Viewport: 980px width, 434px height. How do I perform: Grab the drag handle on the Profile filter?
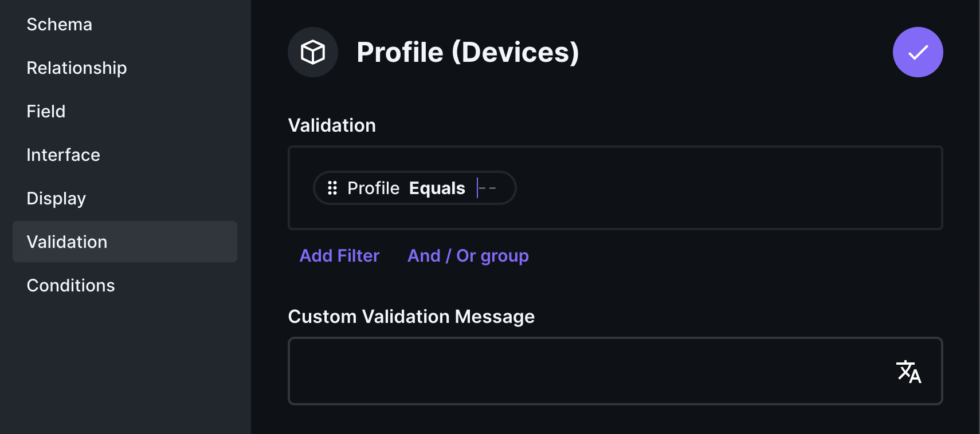point(332,188)
